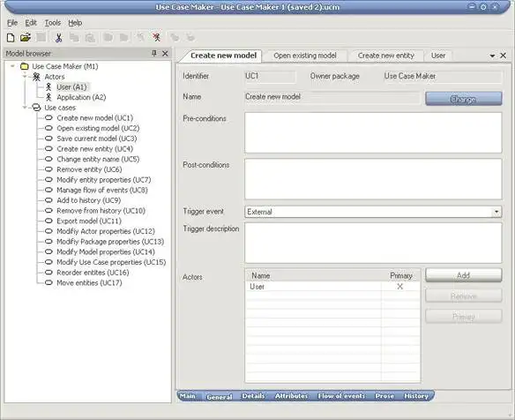Viewport: 515px width, 420px height.
Task: Select the Create new model tab
Action: point(223,56)
